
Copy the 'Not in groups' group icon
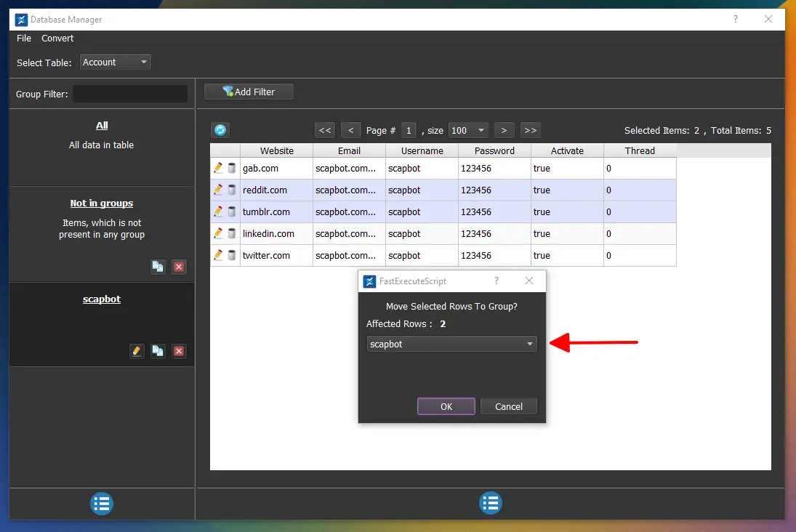158,267
